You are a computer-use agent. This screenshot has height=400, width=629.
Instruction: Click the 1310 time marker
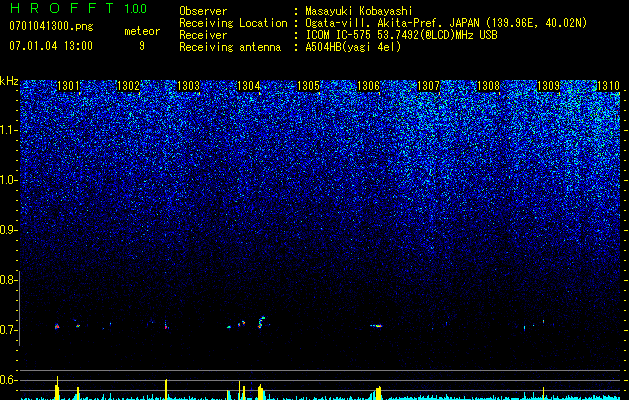609,86
